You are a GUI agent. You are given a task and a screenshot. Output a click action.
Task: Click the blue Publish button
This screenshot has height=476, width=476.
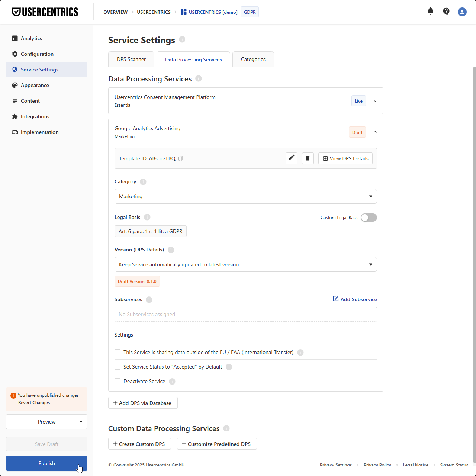pyautogui.click(x=46, y=463)
